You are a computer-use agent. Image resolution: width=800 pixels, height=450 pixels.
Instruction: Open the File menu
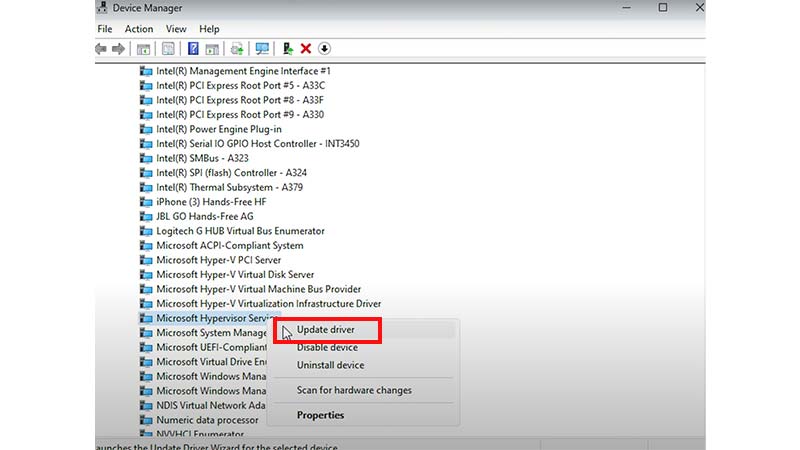click(x=105, y=29)
